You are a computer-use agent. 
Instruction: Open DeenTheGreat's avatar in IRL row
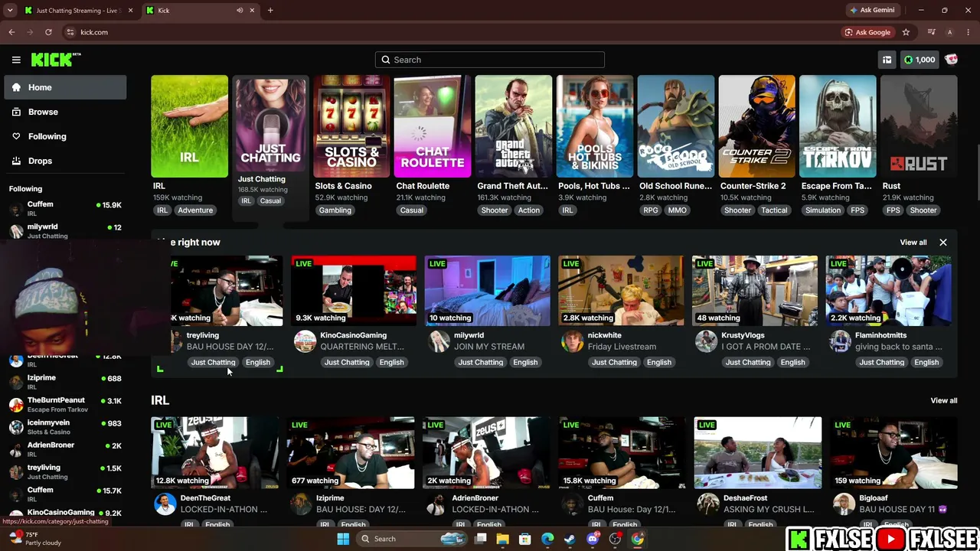pos(165,504)
